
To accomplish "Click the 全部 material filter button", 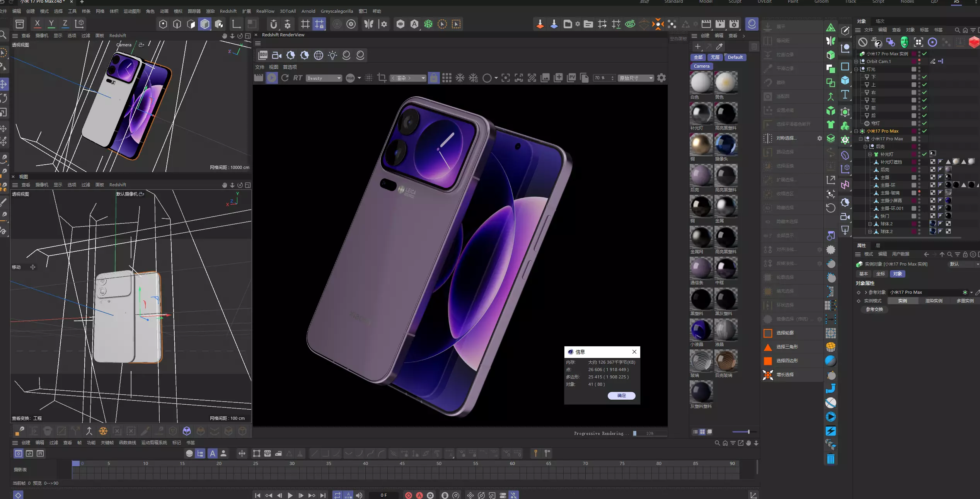I will (698, 57).
